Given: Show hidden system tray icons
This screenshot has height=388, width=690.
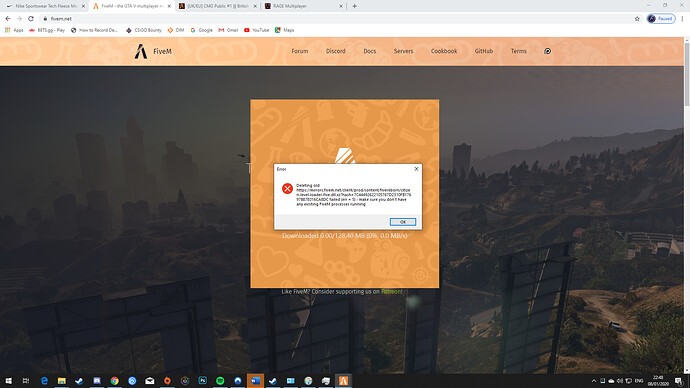Looking at the screenshot, I should tap(594, 381).
